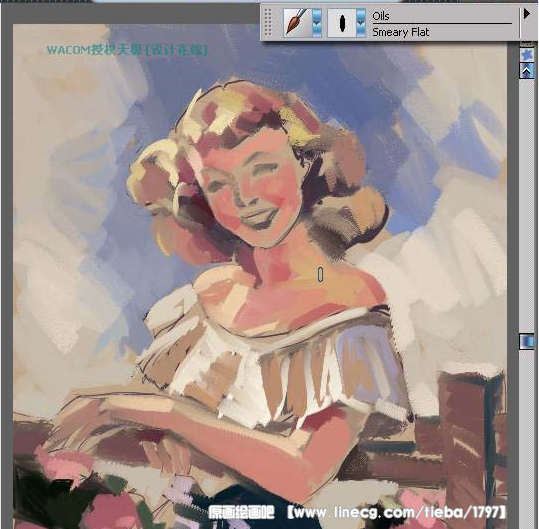Click the vertical scrollbar up arrow
Viewport: 539px width, 529px height.
[527, 71]
